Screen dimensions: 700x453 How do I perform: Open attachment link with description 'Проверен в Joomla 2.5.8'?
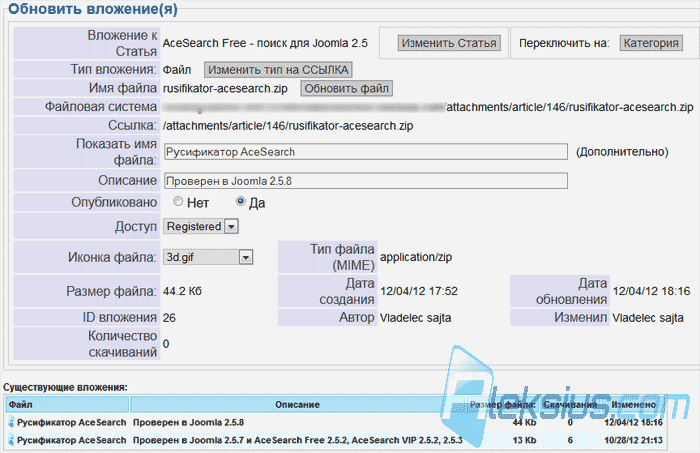click(71, 422)
